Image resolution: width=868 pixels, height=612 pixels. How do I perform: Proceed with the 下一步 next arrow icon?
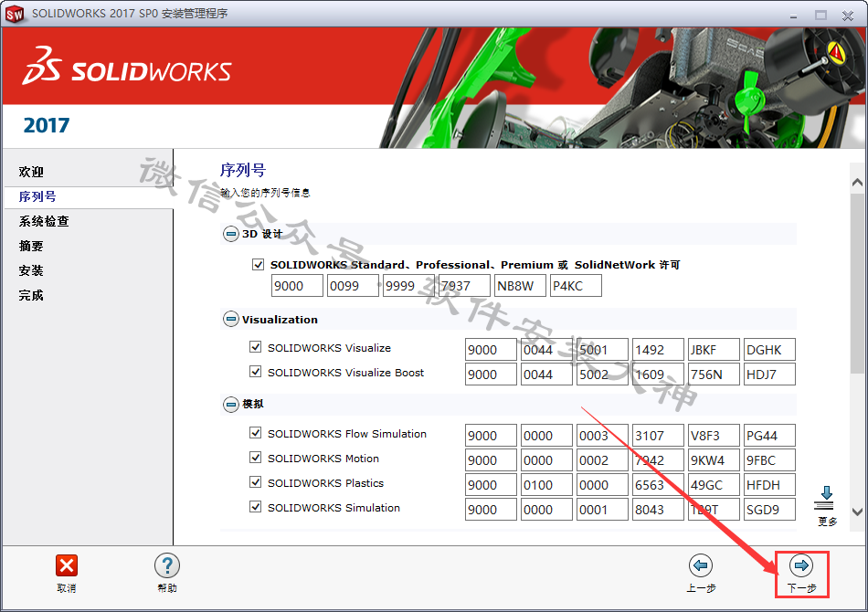pos(801,565)
